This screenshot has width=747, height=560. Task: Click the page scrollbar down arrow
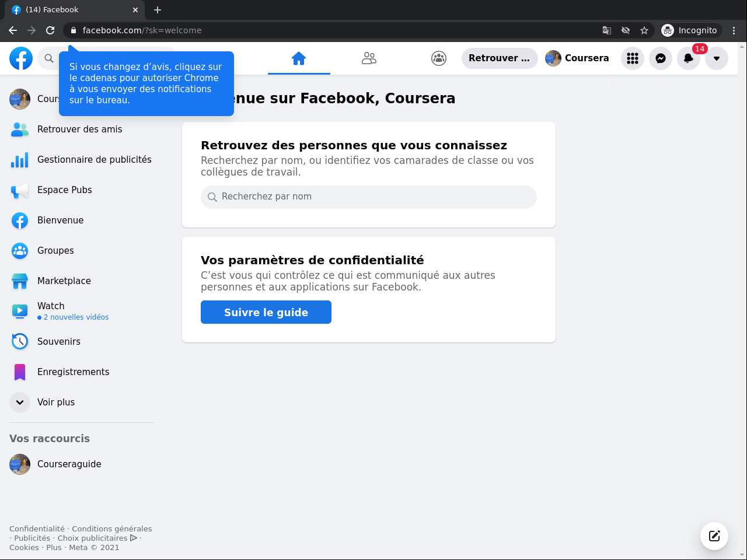coord(742,555)
